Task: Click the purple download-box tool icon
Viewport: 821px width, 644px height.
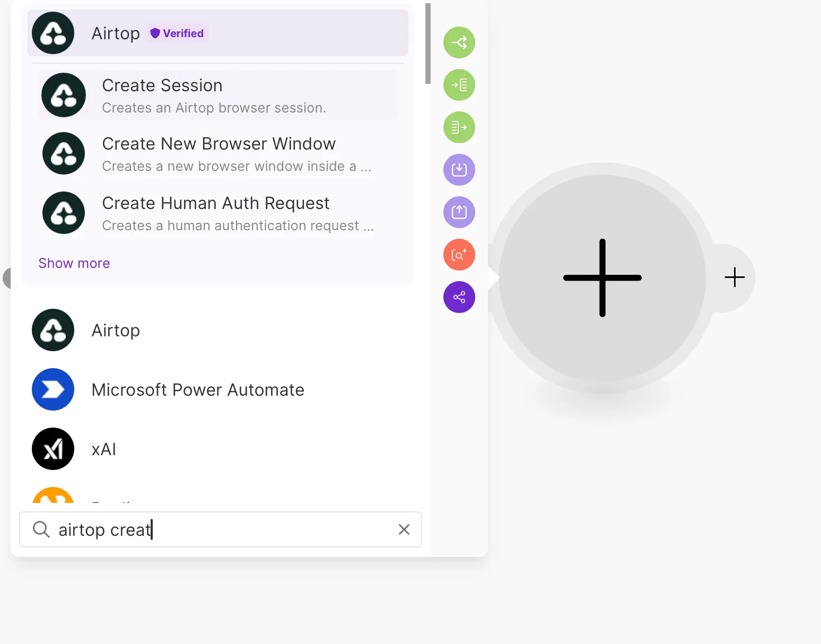Action: [x=459, y=170]
